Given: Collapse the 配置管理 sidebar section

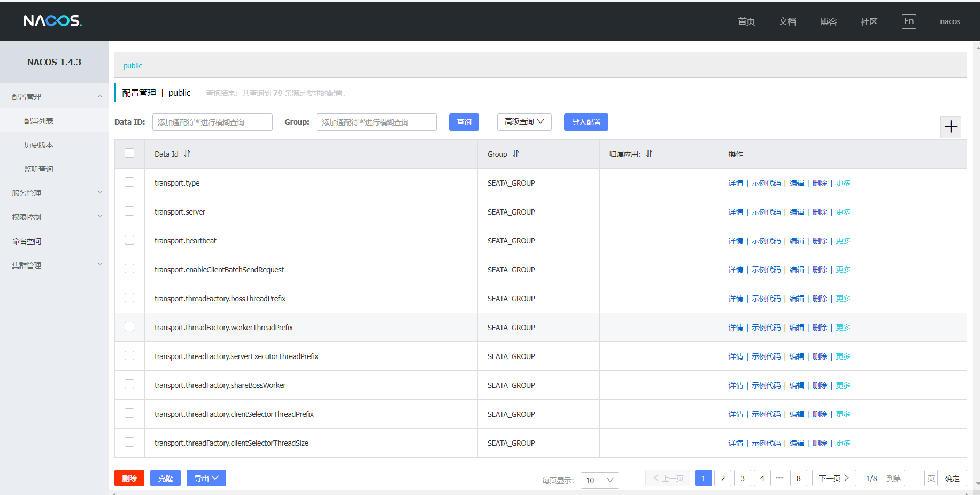Looking at the screenshot, I should click(54, 97).
